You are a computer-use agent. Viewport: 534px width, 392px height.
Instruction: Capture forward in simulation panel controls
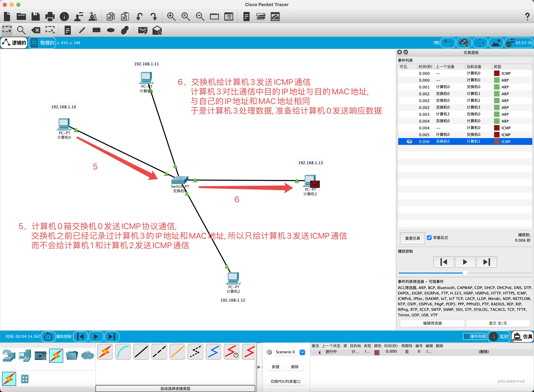pyautogui.click(x=487, y=262)
